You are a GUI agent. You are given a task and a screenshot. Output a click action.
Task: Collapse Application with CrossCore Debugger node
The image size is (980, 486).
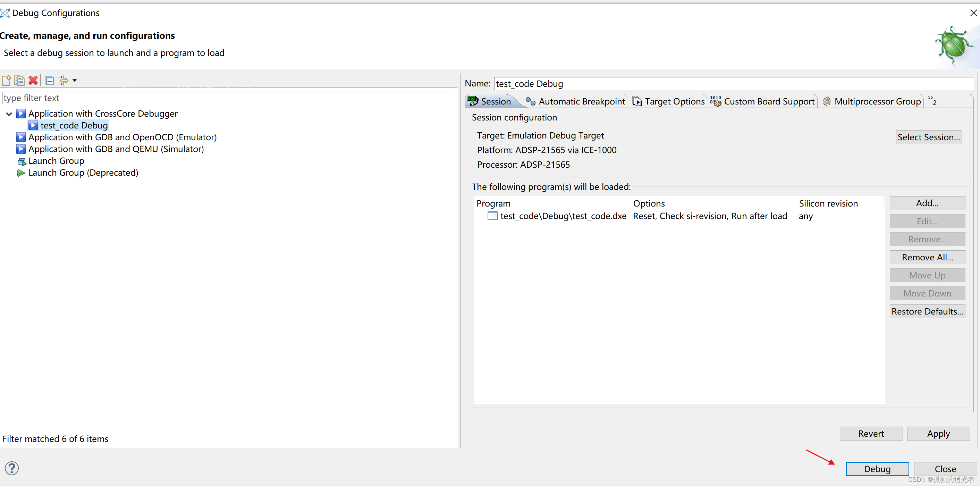[x=9, y=114]
